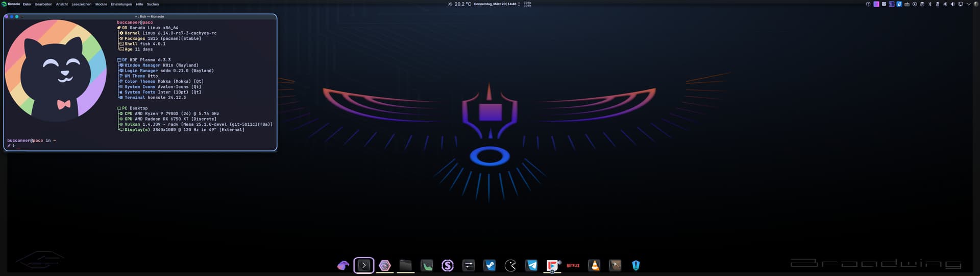The height and width of the screenshot is (276, 980).
Task: Click the keyboard layout tray icon
Action: pos(907,4)
